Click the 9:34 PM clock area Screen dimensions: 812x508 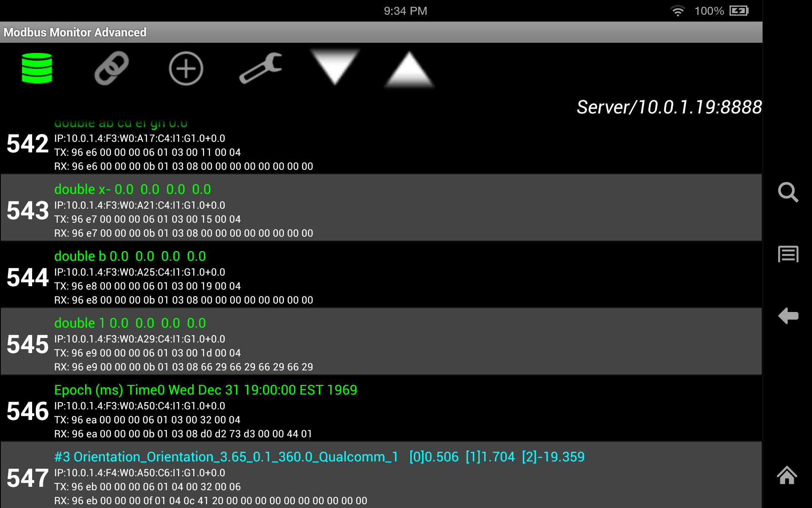point(405,11)
